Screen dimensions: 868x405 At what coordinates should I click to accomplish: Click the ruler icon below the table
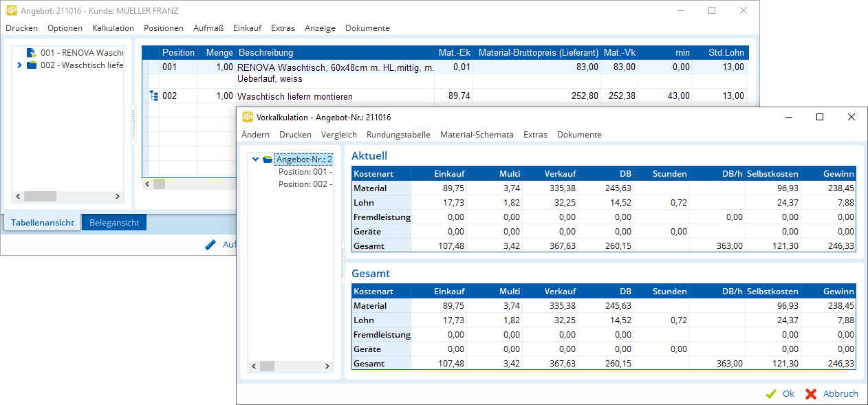pyautogui.click(x=211, y=245)
